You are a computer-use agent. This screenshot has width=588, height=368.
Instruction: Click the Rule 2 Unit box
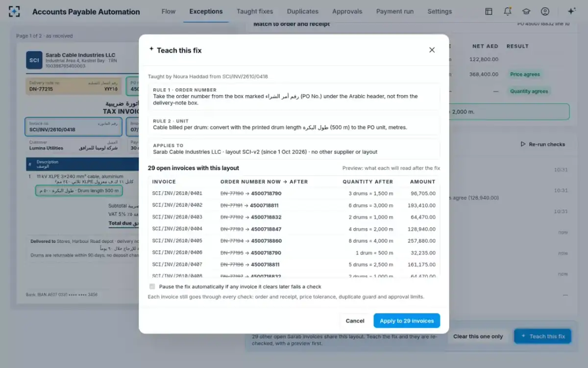click(294, 124)
